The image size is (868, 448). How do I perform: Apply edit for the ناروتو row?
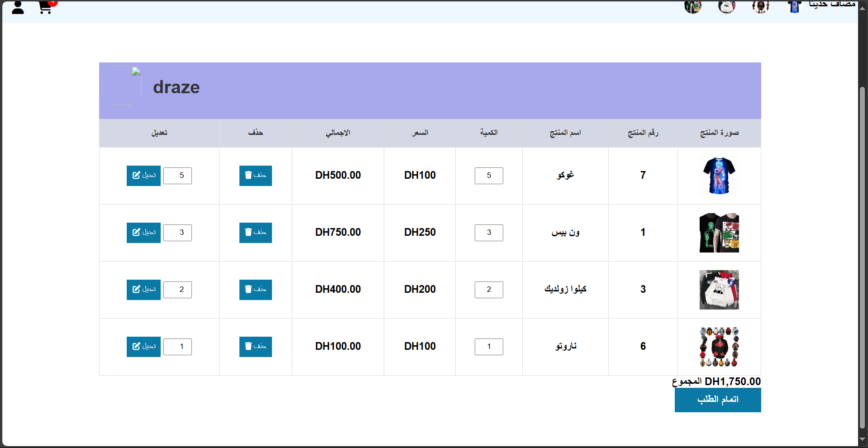pyautogui.click(x=143, y=347)
